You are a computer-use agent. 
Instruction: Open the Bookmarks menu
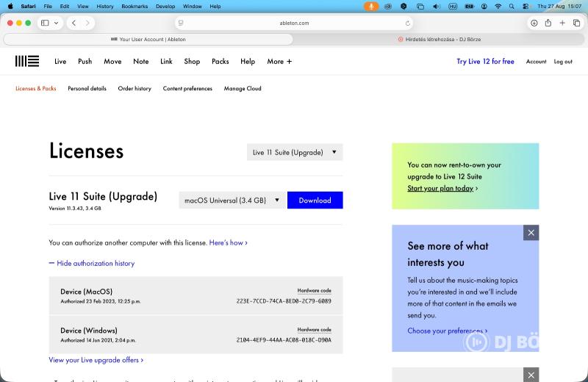click(x=135, y=7)
